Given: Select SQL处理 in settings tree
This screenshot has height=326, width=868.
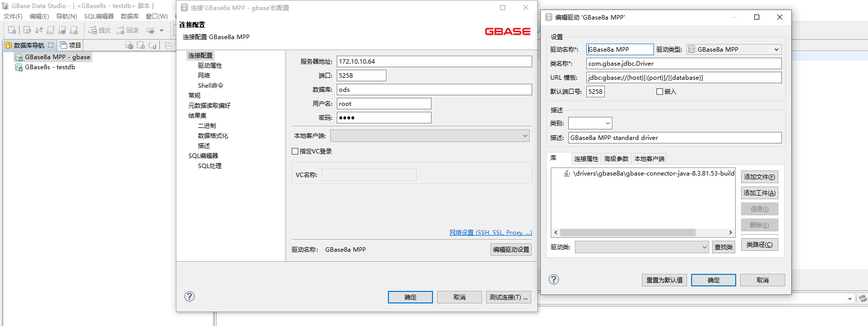Looking at the screenshot, I should point(209,166).
